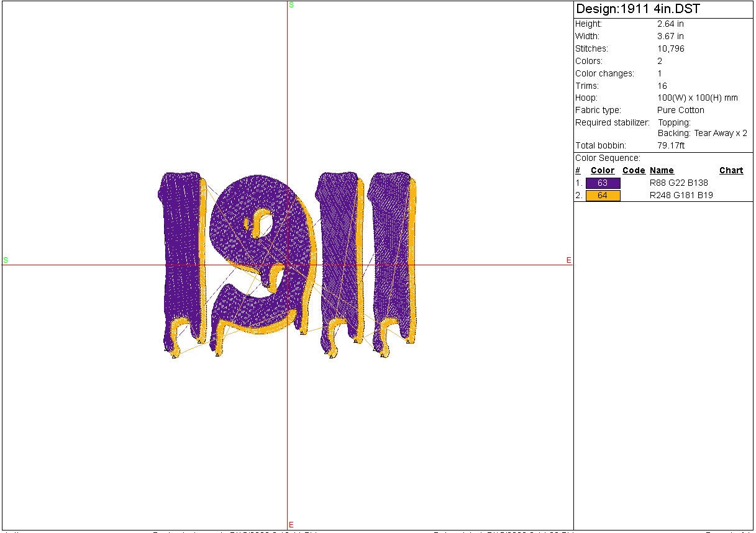Select the design title 1911 4in.DST
Screen dimensions: 756x533
click(x=638, y=9)
